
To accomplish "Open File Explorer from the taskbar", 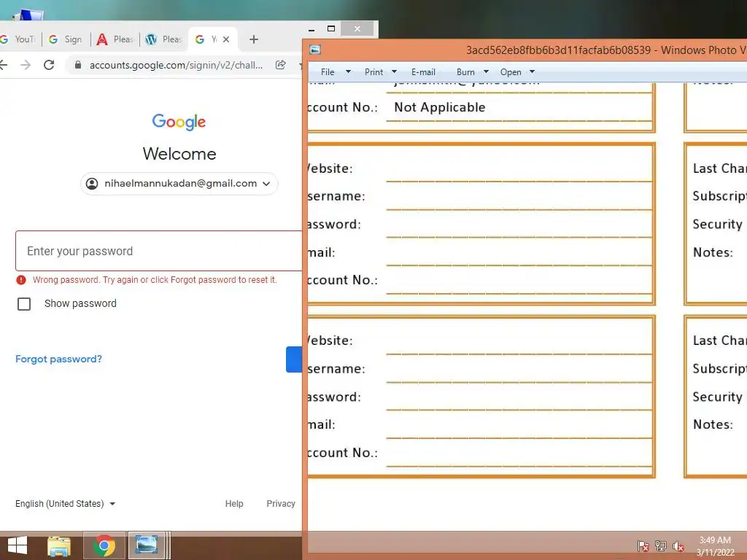I will (59, 545).
